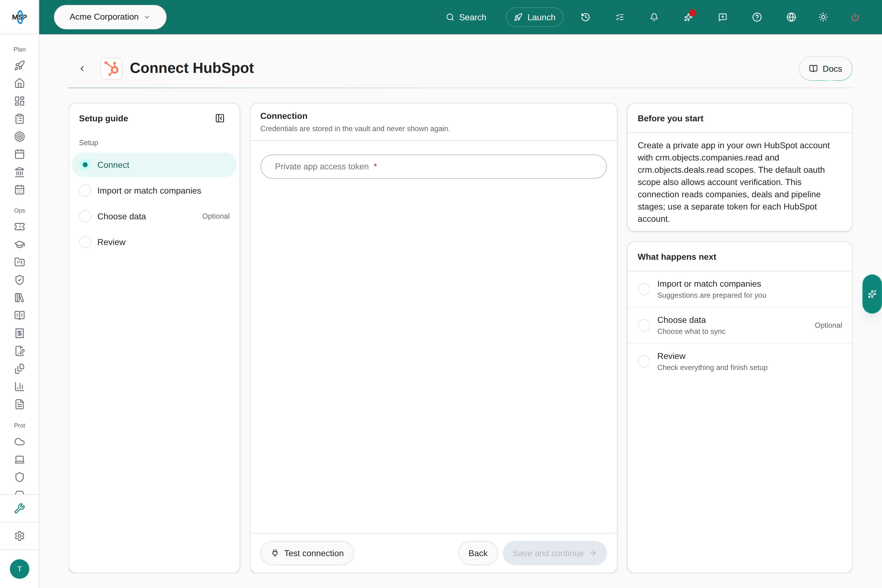Open the home icon in the sidebar
Image resolution: width=882 pixels, height=588 pixels.
tap(20, 83)
